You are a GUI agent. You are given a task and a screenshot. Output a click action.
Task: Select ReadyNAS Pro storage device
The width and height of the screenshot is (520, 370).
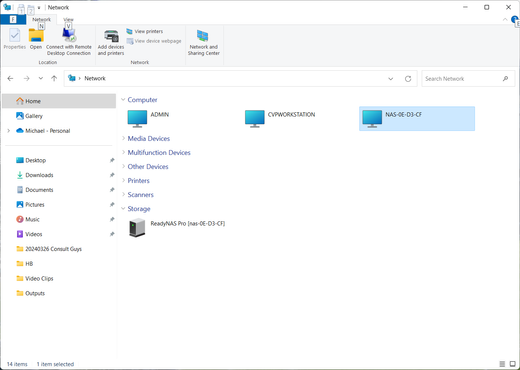click(x=177, y=228)
